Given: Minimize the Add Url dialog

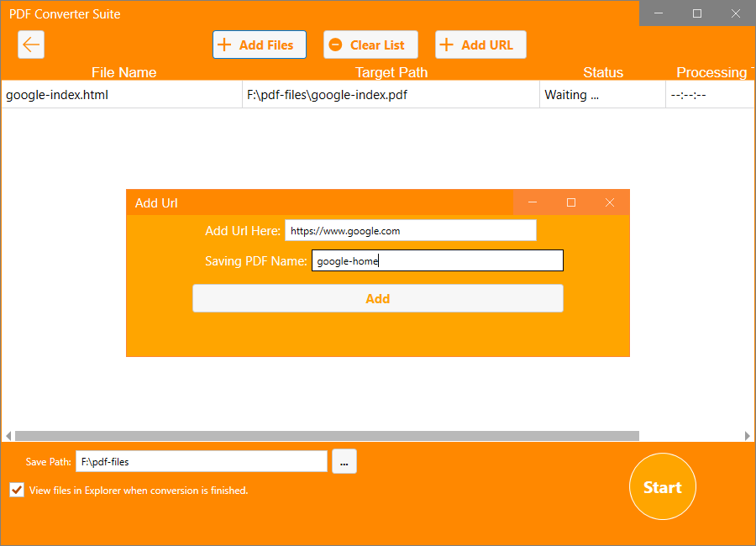Looking at the screenshot, I should [533, 202].
